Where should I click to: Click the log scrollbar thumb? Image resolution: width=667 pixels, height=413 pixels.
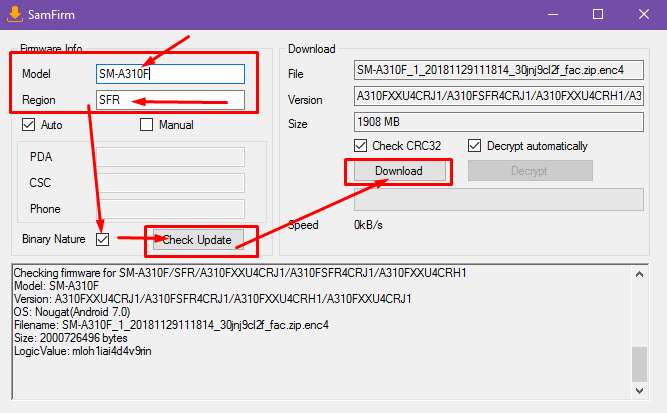(639, 365)
